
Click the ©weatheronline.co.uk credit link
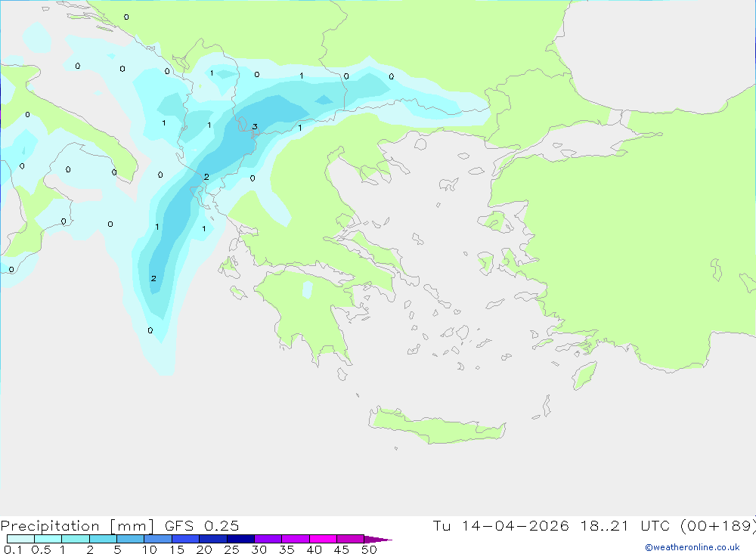click(692, 547)
